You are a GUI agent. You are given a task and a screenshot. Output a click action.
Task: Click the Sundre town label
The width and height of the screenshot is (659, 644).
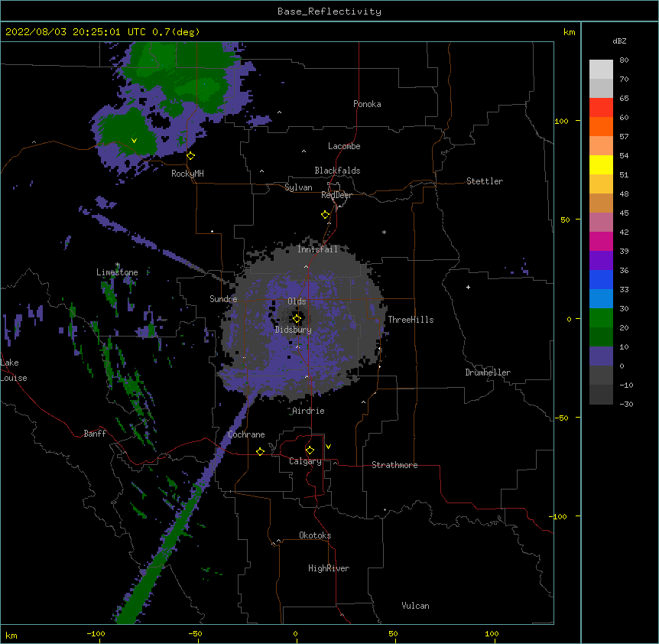tap(223, 299)
